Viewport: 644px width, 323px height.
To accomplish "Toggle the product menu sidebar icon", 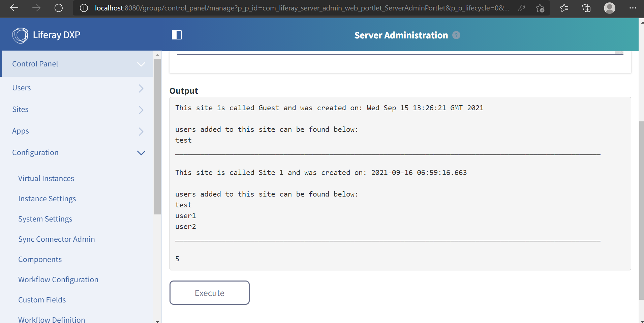I will tap(177, 35).
